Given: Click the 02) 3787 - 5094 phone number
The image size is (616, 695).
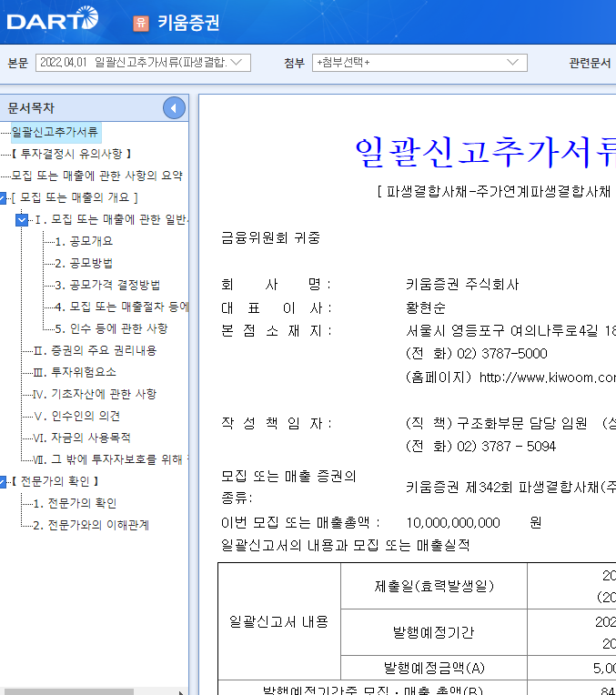Looking at the screenshot, I should click(506, 447).
